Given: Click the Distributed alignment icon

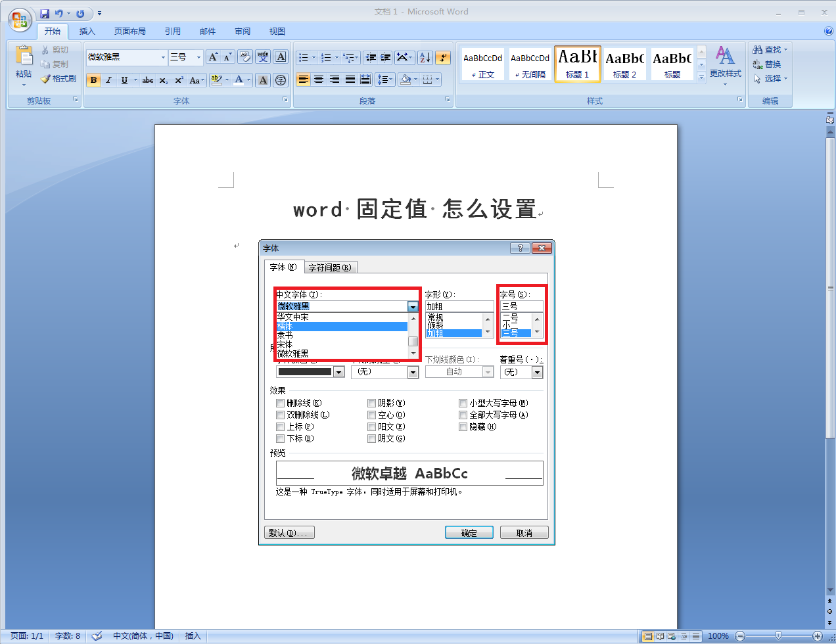Looking at the screenshot, I should (x=366, y=80).
